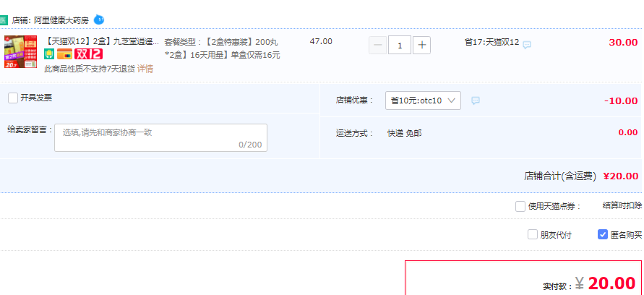This screenshot has height=295, width=644.
Task: Click the red 双12 promotion badge
Action: pyautogui.click(x=88, y=54)
